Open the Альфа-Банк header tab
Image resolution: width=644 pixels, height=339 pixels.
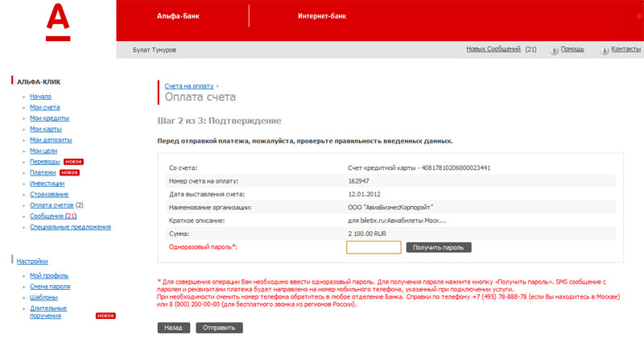(178, 16)
